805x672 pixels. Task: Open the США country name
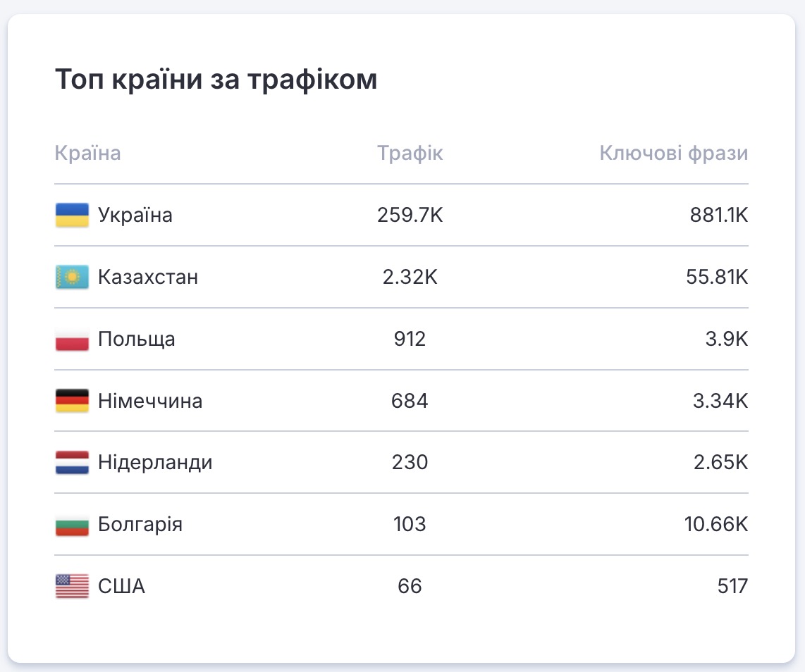tap(121, 586)
